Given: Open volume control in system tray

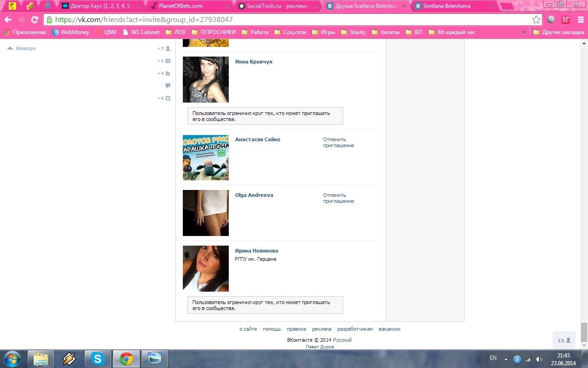Looking at the screenshot, I should point(539,359).
